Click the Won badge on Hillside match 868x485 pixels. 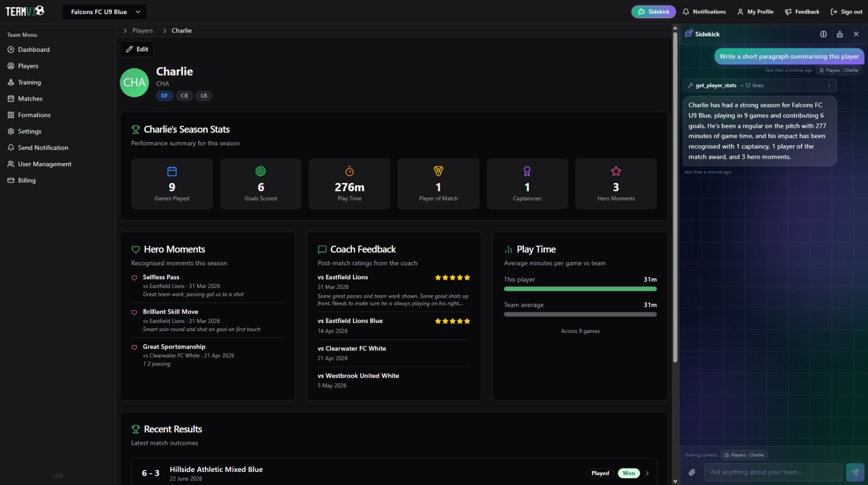tap(629, 473)
